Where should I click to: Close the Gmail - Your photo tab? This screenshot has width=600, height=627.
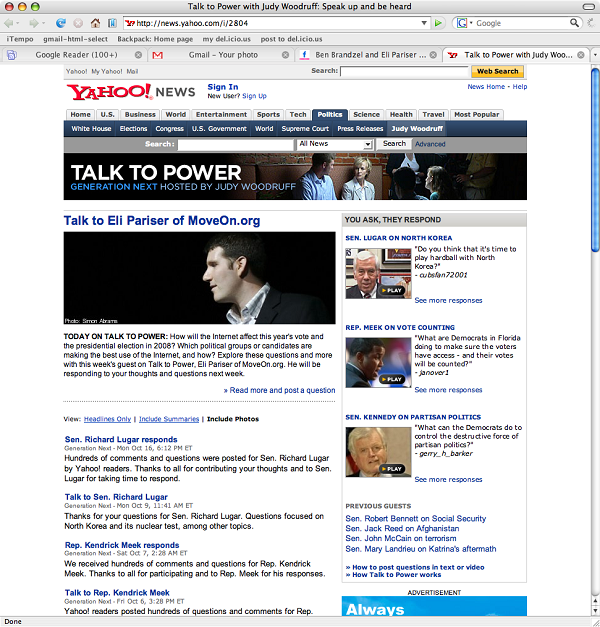[x=286, y=55]
